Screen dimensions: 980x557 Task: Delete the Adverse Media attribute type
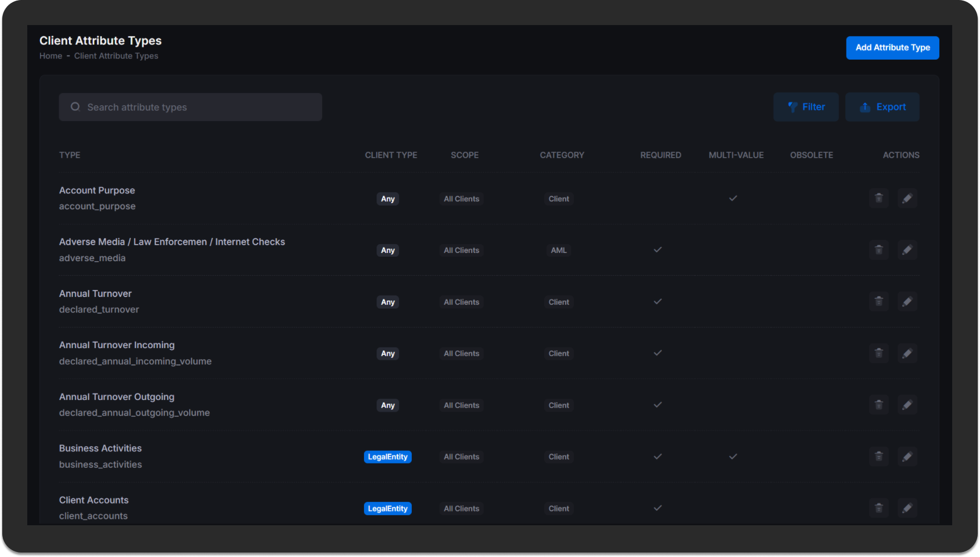879,250
